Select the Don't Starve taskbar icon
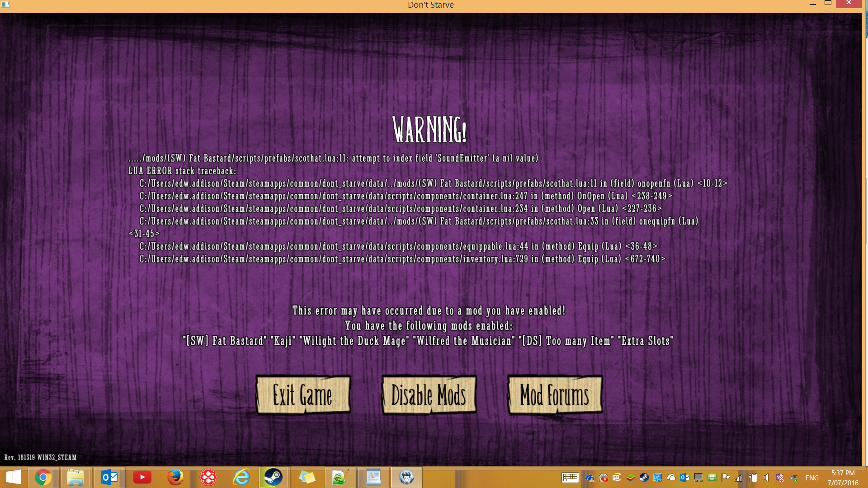Image resolution: width=868 pixels, height=488 pixels. (x=406, y=477)
